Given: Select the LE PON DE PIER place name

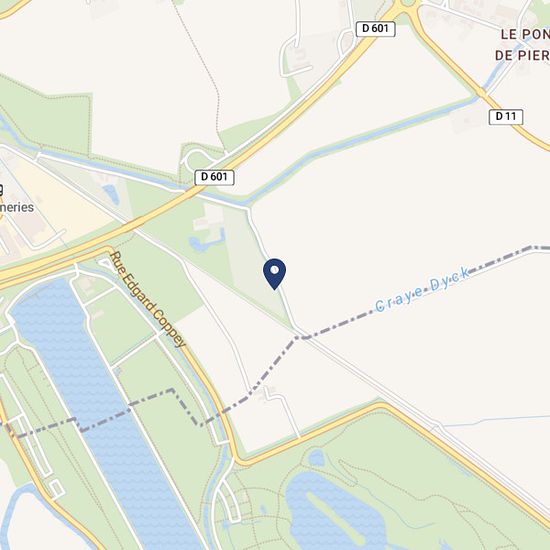Looking at the screenshot, I should (x=523, y=45).
